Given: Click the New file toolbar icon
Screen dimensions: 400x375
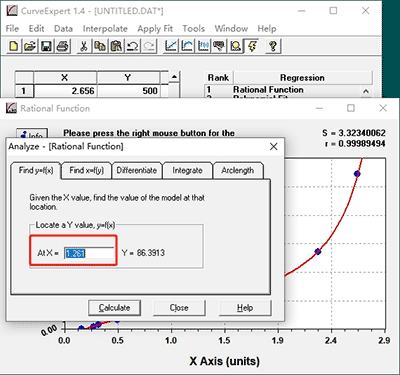Looking at the screenshot, I should [14, 46].
